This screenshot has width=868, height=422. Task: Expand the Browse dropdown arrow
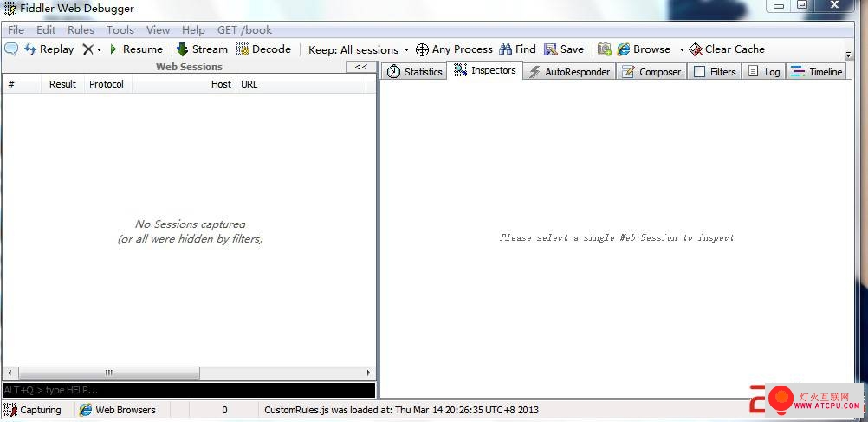(x=682, y=50)
